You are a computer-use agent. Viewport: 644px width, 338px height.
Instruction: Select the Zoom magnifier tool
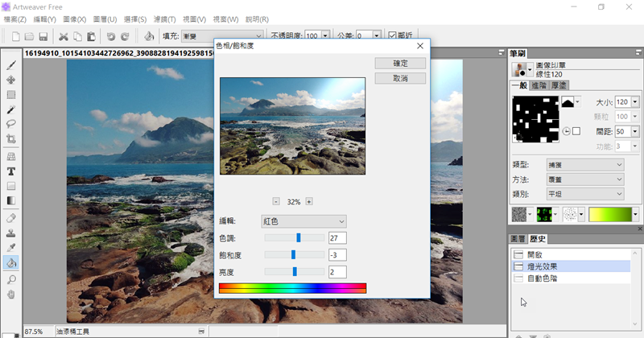(x=11, y=278)
